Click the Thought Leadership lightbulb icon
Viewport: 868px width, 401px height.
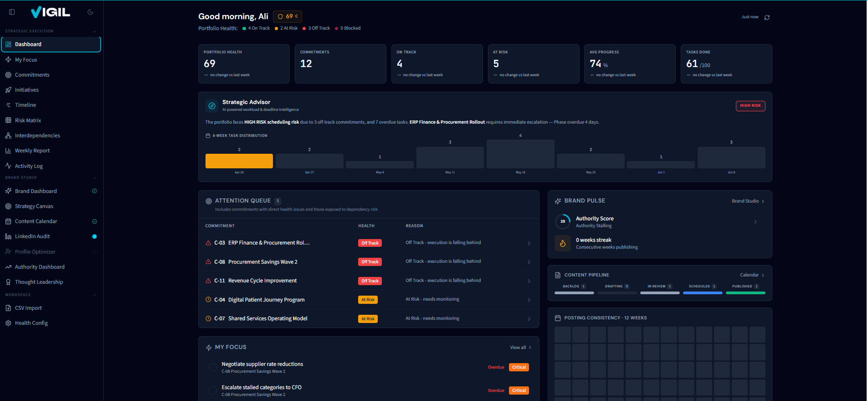[8, 282]
